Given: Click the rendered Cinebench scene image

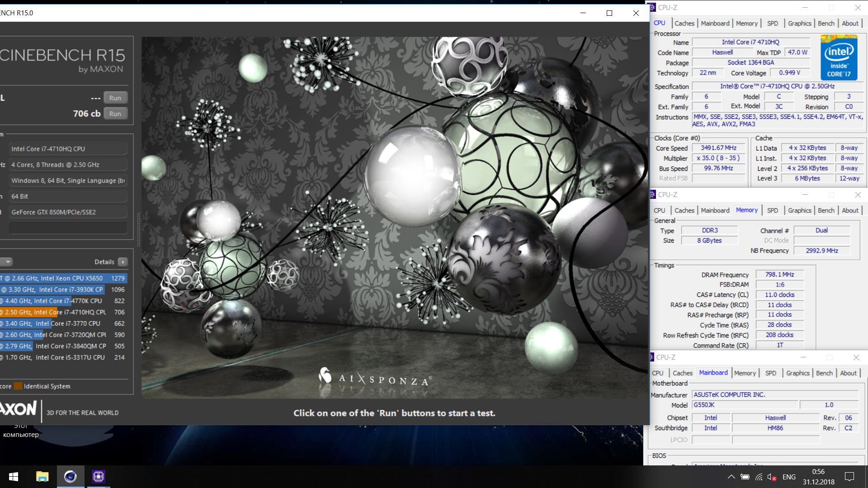Looking at the screenshot, I should pos(394,217).
